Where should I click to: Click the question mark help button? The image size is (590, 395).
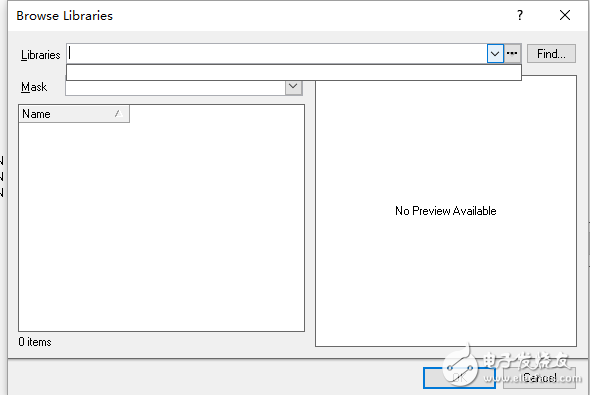click(x=520, y=15)
